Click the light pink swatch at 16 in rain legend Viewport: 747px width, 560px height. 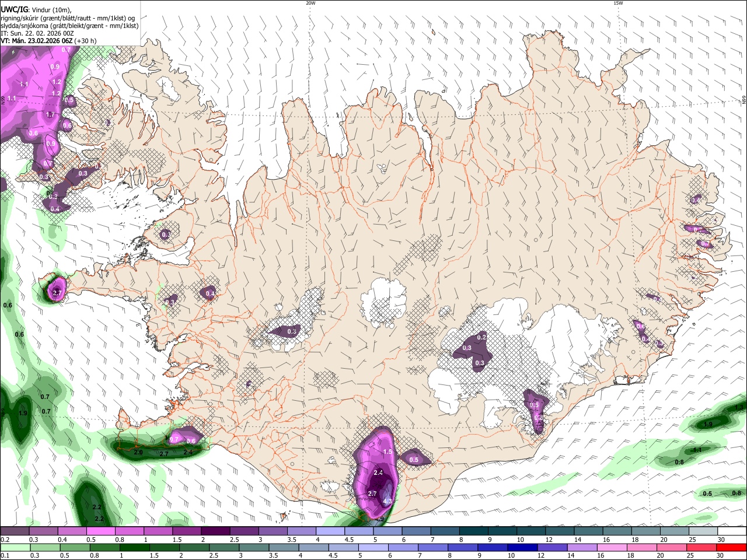611,547
